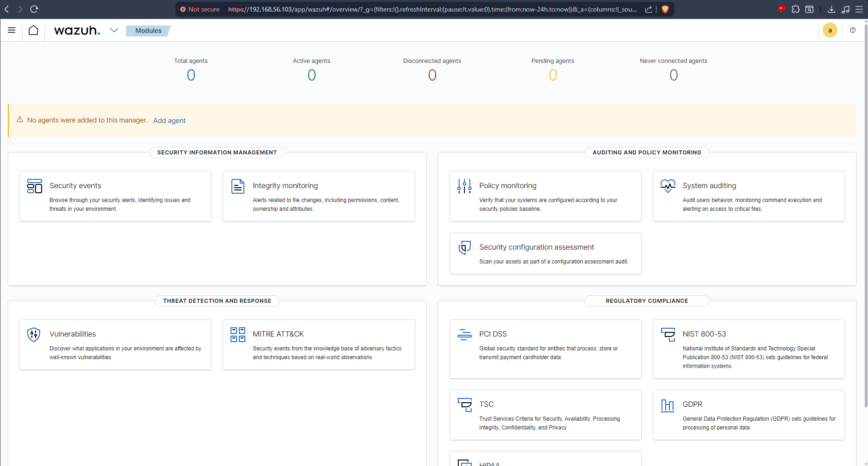The image size is (868, 466).
Task: Click the browser back arrow
Action: click(x=6, y=9)
